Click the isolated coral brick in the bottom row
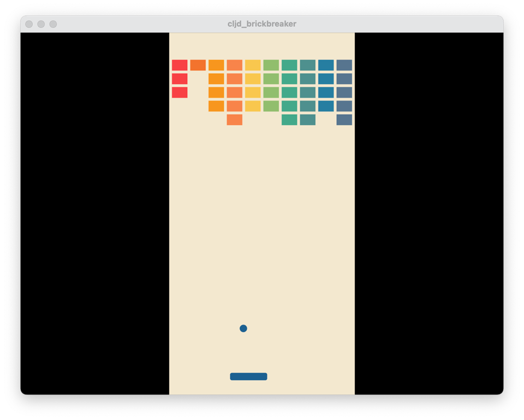524x420 pixels. 234,120
